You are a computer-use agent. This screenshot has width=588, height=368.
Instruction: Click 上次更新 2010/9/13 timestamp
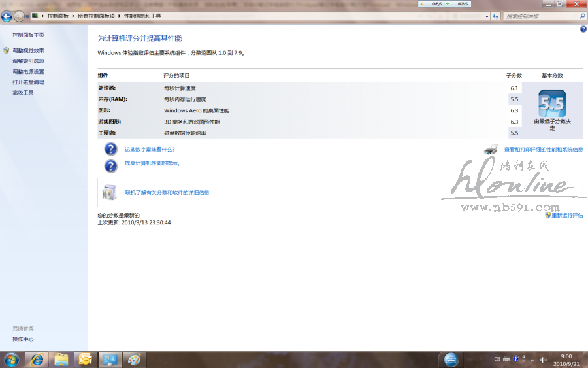tap(134, 222)
